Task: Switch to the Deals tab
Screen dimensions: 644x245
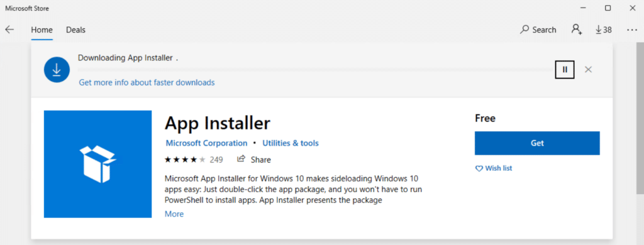Action: 75,30
